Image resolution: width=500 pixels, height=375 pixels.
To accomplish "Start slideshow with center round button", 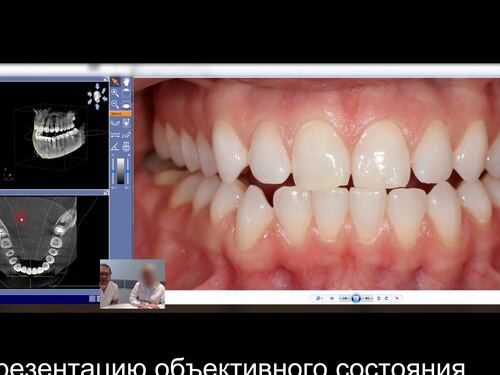I will click(356, 298).
